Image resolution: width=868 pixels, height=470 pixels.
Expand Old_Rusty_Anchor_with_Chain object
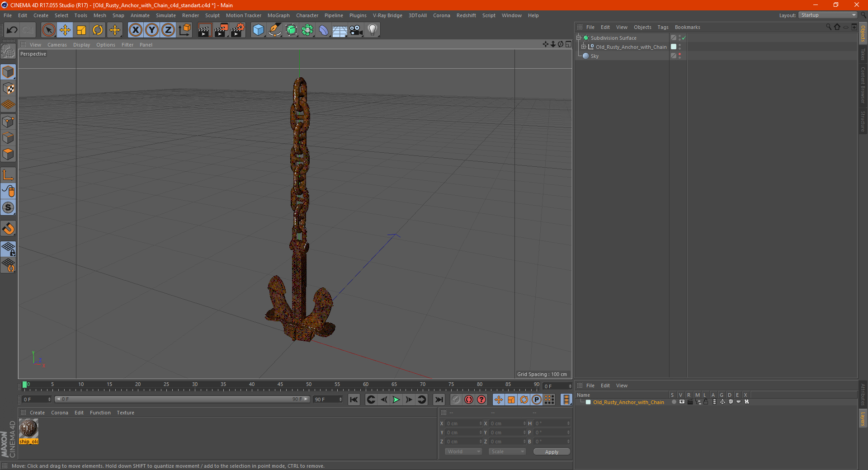point(584,47)
